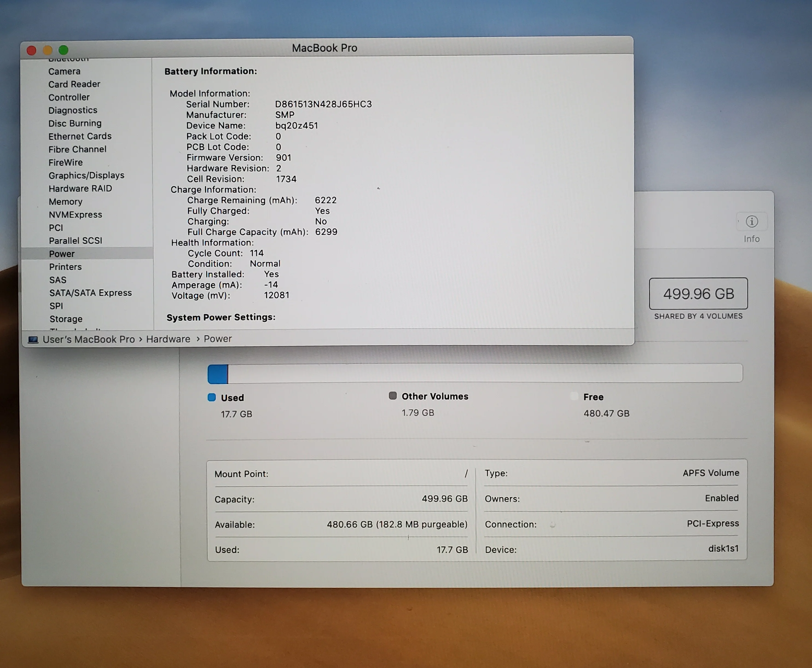Open the Disc Burning section
The width and height of the screenshot is (812, 668).
coord(75,124)
